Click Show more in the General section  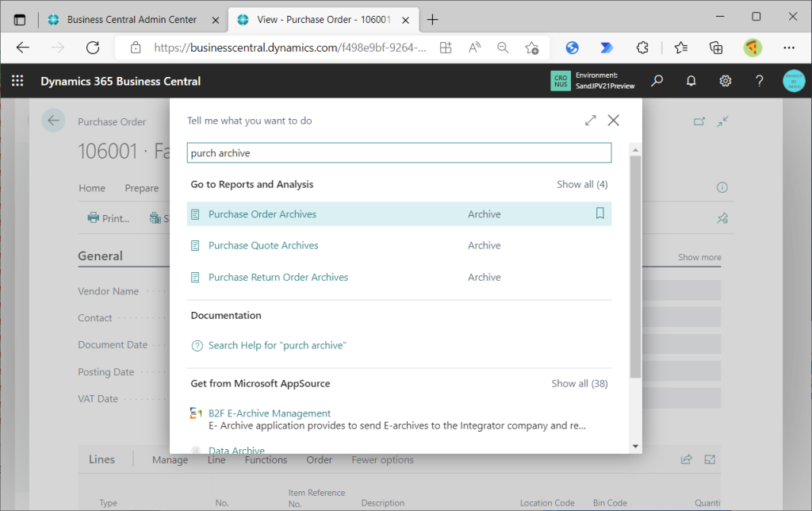[x=699, y=257]
